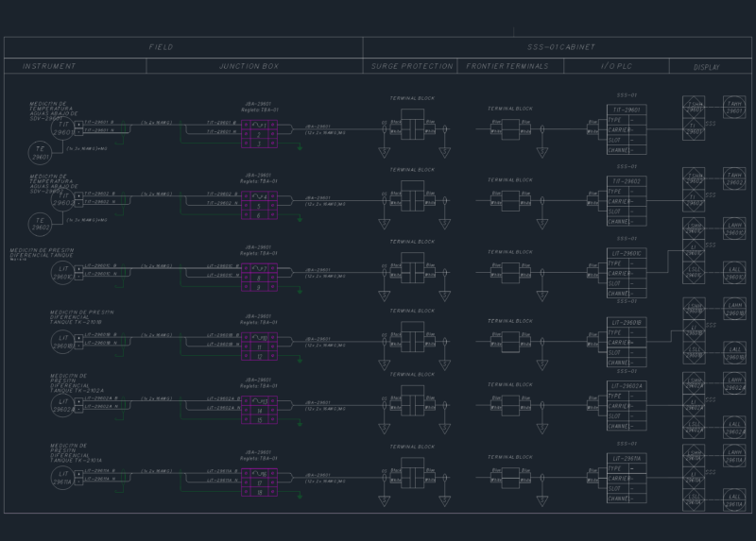Select the TE 29601 element circle
The image size is (756, 541).
tap(40, 153)
